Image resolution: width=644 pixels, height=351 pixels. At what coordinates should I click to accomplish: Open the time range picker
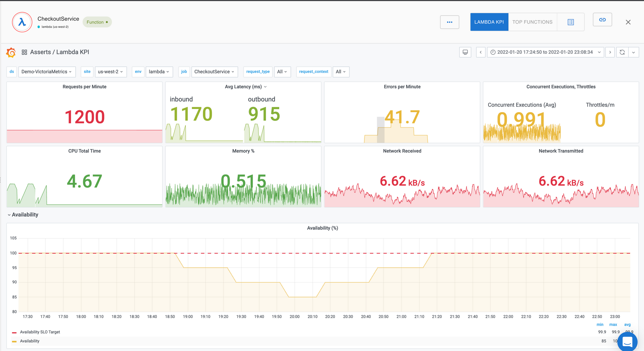click(545, 52)
